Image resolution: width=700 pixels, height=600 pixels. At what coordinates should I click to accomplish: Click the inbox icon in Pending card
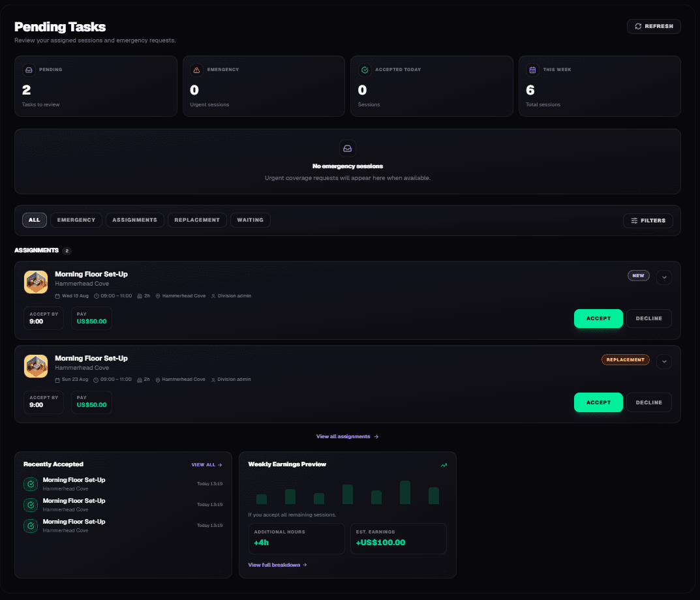coord(29,70)
